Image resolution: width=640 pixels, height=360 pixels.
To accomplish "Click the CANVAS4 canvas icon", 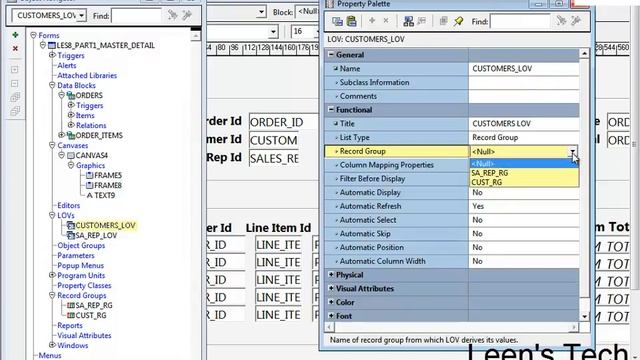I will point(71,156).
